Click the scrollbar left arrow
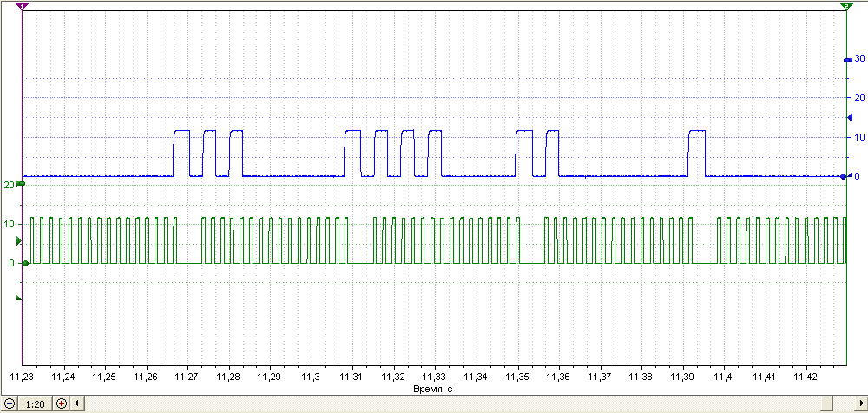 click(77, 403)
